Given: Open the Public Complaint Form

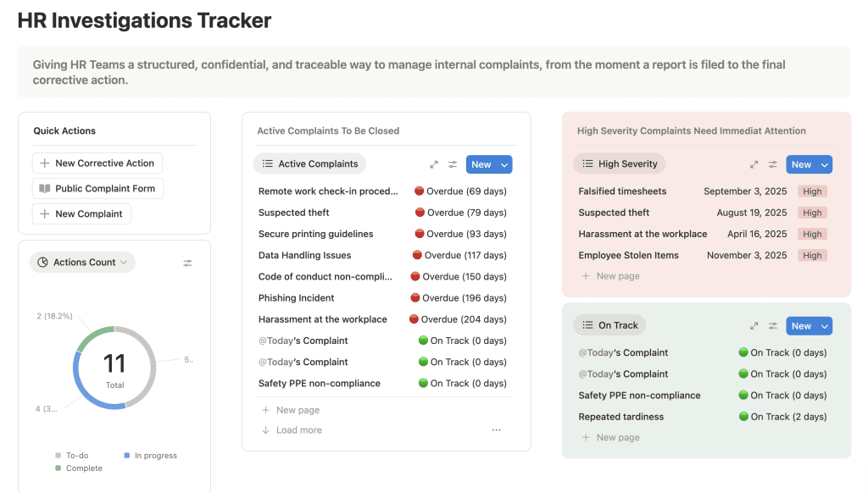Looking at the screenshot, I should (x=97, y=189).
